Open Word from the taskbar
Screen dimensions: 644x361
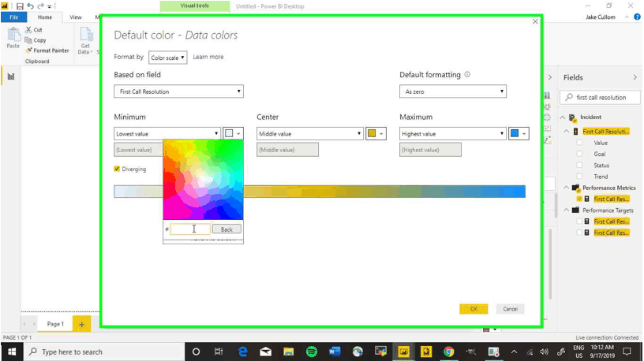[335, 352]
